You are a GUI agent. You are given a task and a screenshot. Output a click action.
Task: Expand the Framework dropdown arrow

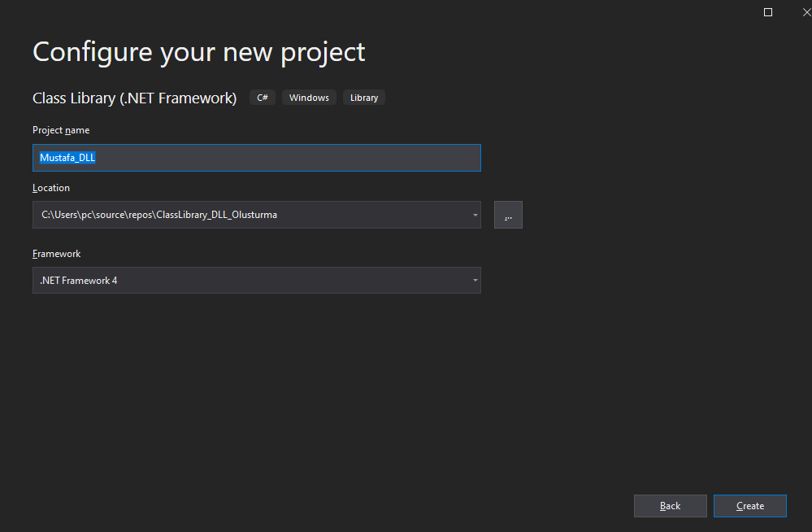[475, 281]
